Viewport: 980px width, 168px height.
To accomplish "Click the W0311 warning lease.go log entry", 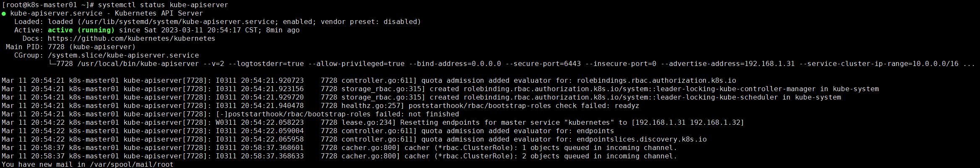I will coord(373,123).
